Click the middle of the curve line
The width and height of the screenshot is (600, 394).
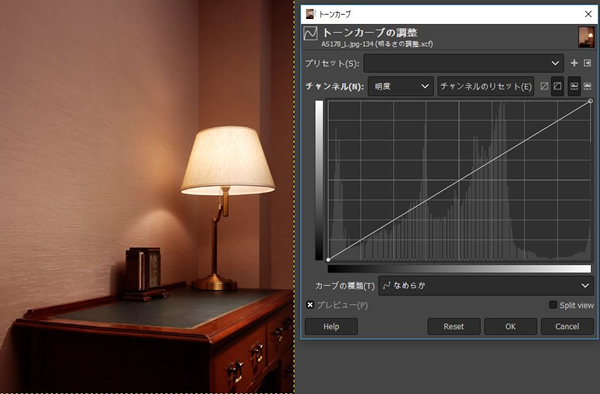coord(459,181)
